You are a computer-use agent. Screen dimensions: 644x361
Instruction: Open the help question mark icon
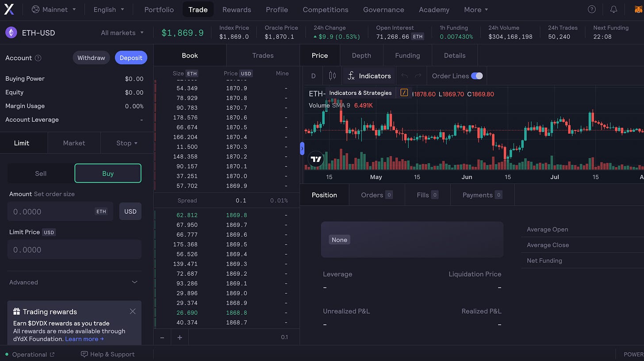tap(592, 9)
